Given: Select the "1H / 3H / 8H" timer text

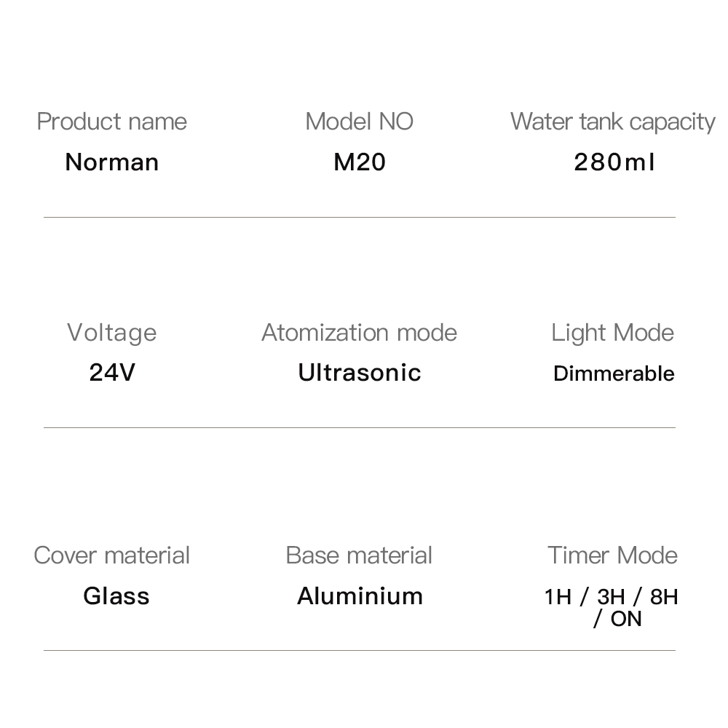Looking at the screenshot, I should (611, 597).
